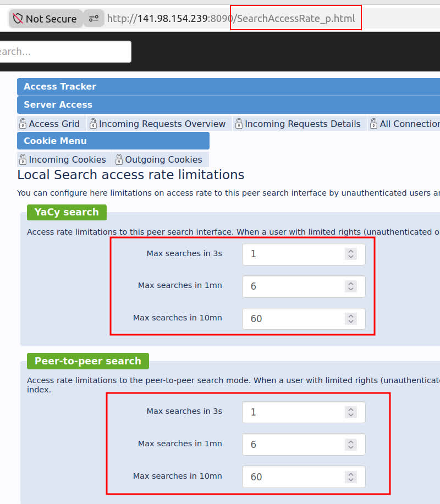Click the Peer-to-peer Max searches in 3s field

coord(304,412)
